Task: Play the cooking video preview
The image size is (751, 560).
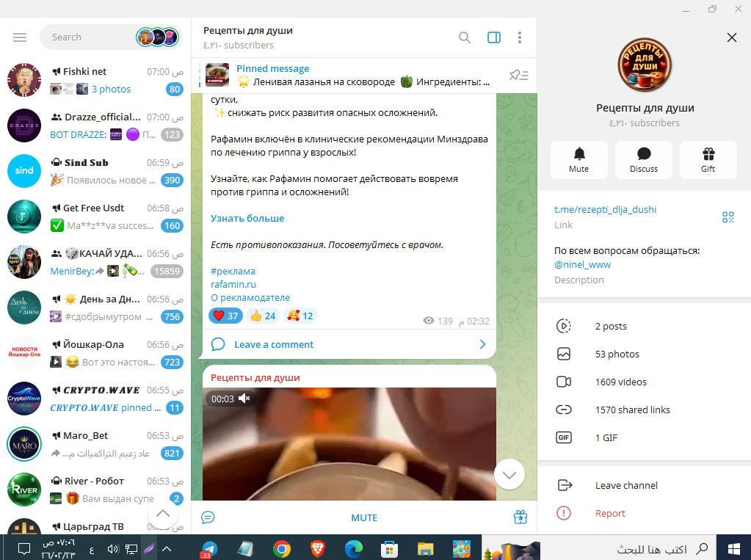Action: (349, 444)
